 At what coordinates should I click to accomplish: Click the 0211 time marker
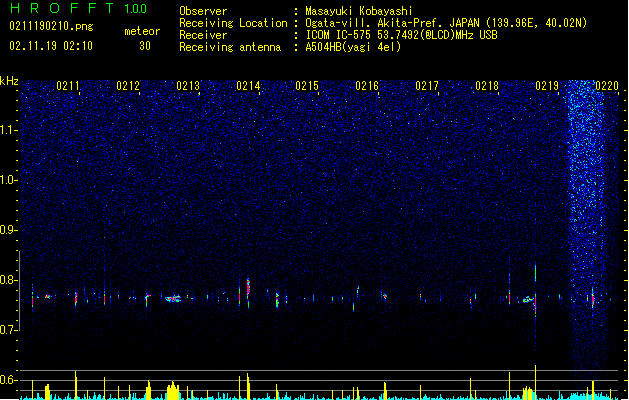coord(68,86)
